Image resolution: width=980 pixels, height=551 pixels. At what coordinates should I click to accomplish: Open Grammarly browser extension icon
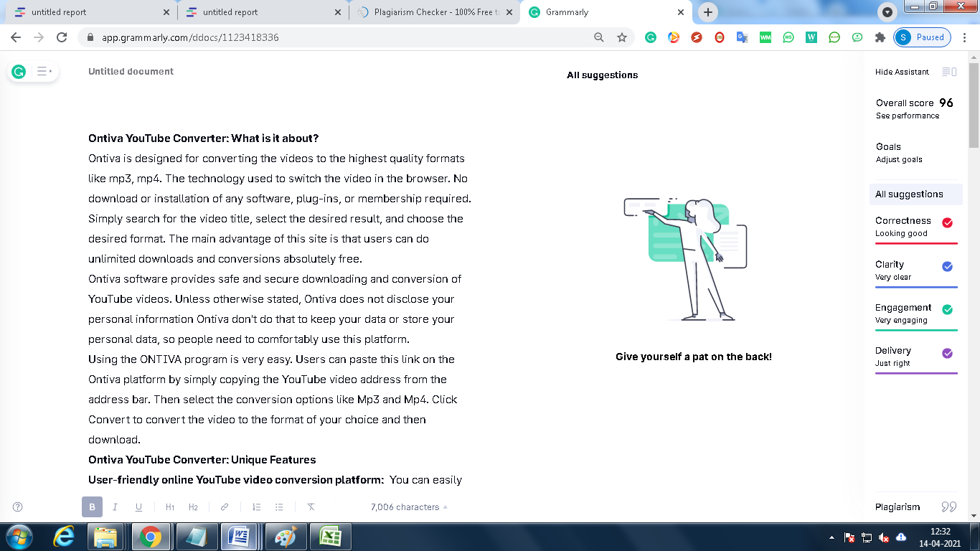(x=651, y=37)
